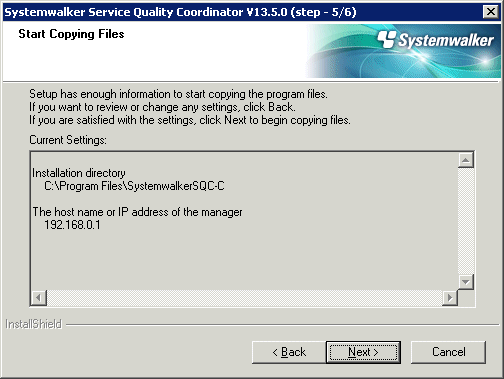Click the host name or IP address label
The image size is (504, 379).
coord(137,212)
